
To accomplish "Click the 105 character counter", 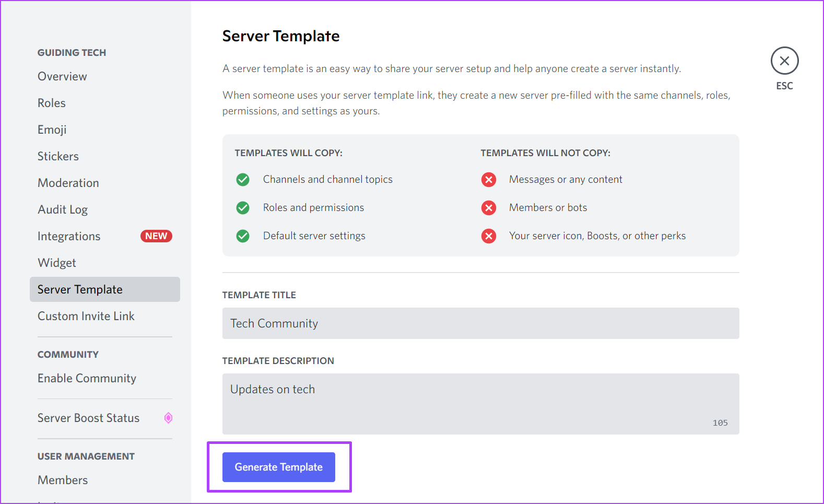I will (x=720, y=423).
